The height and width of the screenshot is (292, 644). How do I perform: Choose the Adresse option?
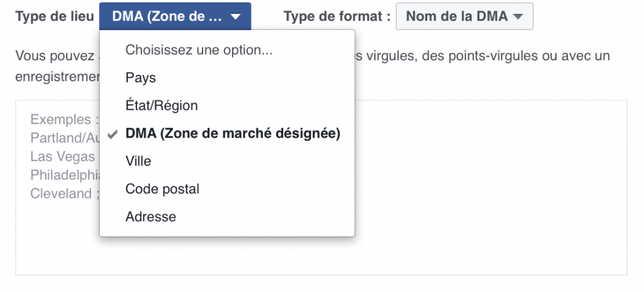(151, 217)
